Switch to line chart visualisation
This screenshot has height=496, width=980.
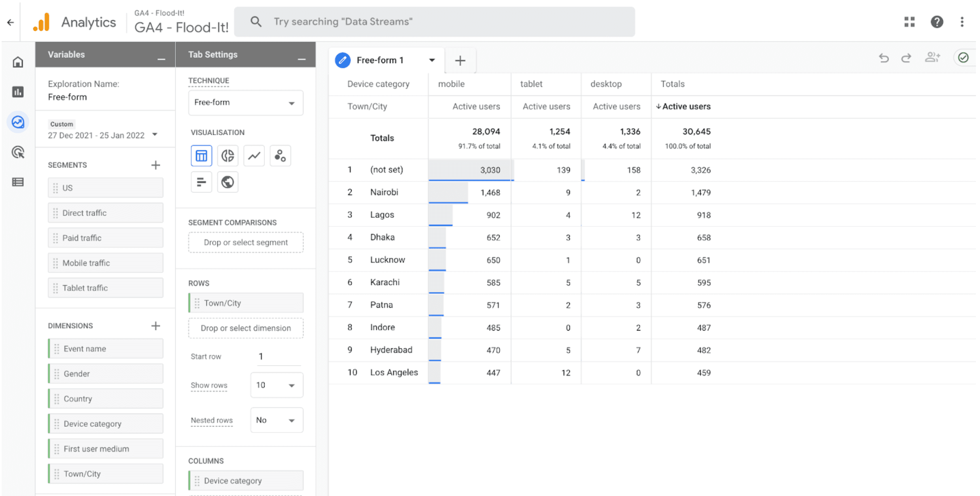pyautogui.click(x=254, y=156)
